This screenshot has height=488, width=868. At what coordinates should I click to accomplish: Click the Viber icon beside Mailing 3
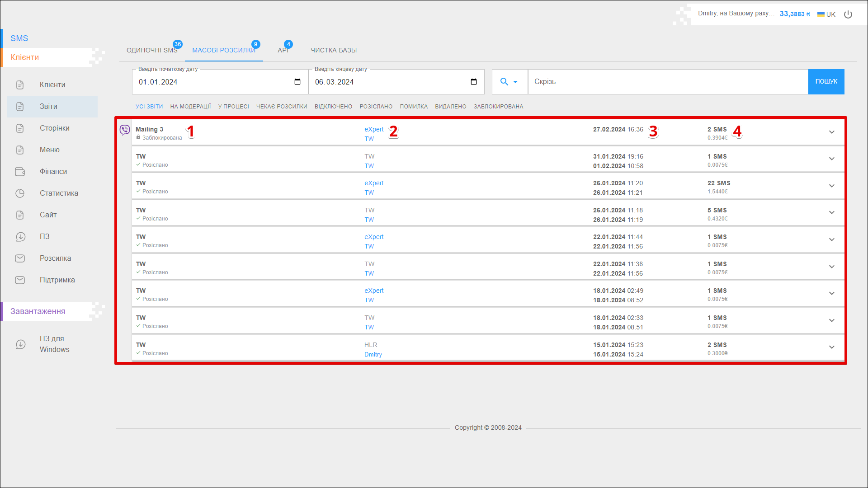tap(124, 130)
